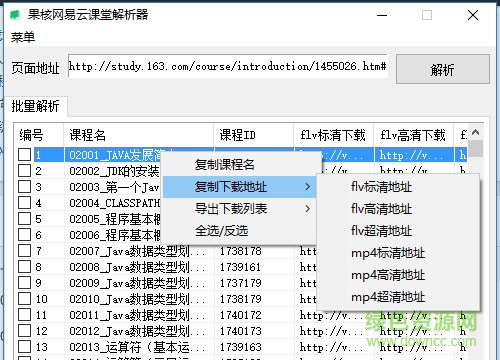The width and height of the screenshot is (500, 360).
Task: Select course 02001_JAVA发展 row
Action: (115, 155)
